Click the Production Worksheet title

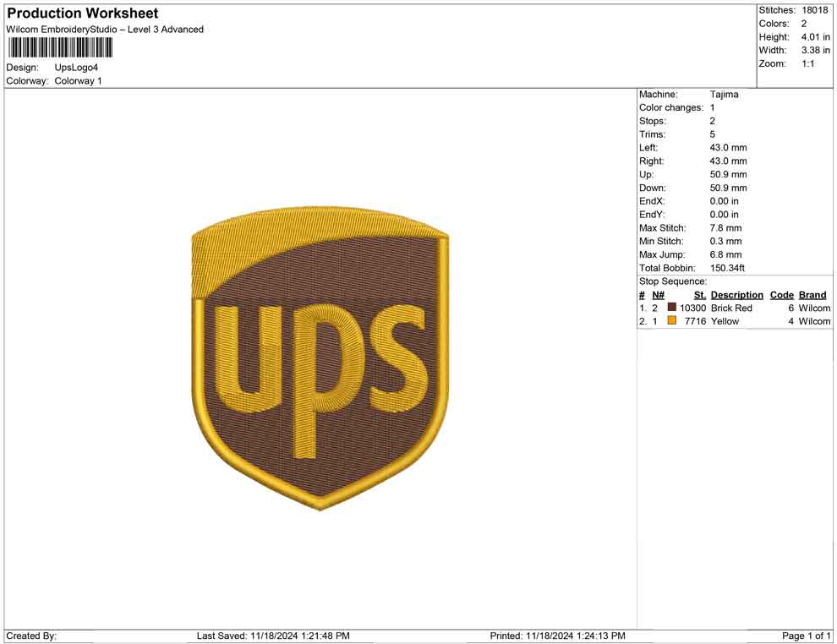point(81,13)
